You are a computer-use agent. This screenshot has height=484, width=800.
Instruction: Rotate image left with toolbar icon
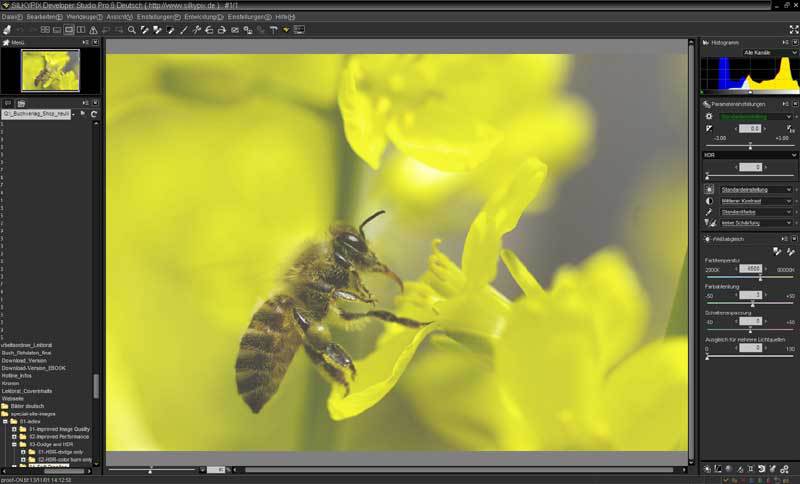click(209, 30)
